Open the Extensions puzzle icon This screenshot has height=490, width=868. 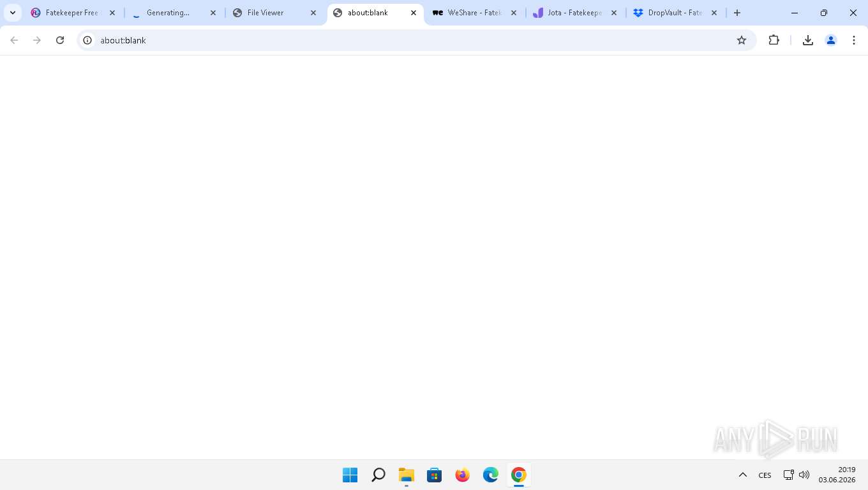point(774,40)
